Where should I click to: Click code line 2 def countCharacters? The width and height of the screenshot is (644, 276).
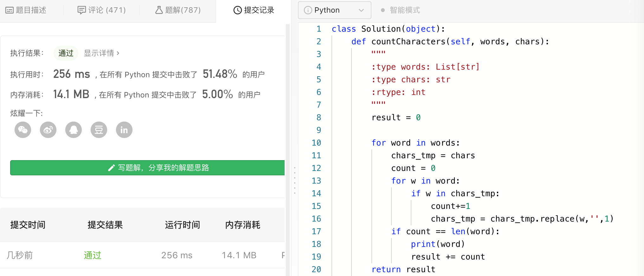pyautogui.click(x=450, y=41)
